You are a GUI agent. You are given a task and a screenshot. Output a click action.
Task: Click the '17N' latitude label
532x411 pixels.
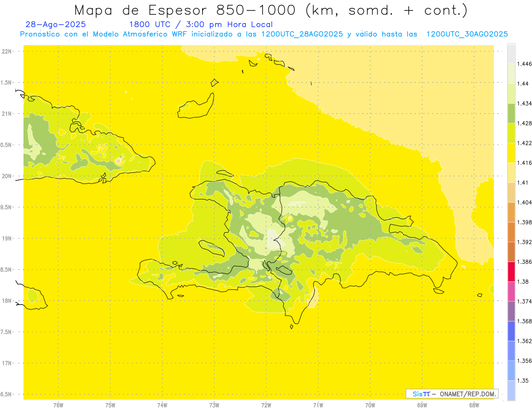click(7, 363)
